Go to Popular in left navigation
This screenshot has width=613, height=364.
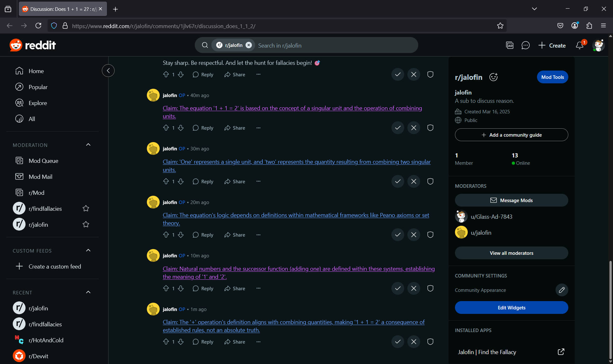coord(38,87)
